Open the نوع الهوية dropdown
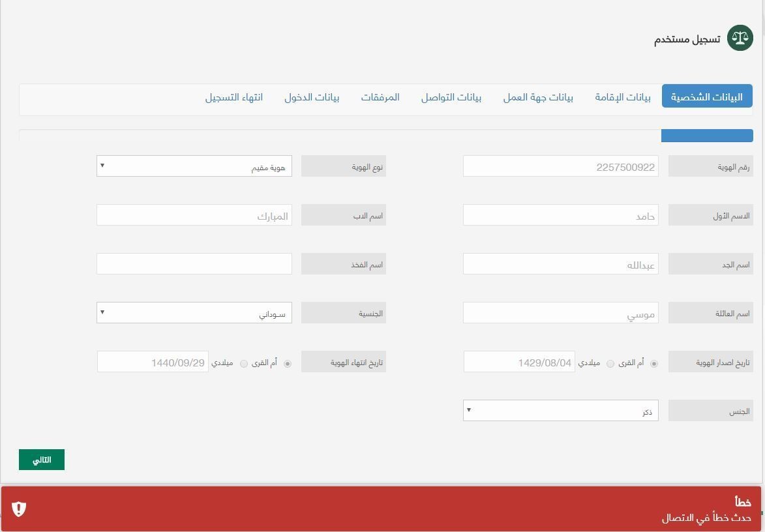The image size is (765, 532). click(194, 166)
